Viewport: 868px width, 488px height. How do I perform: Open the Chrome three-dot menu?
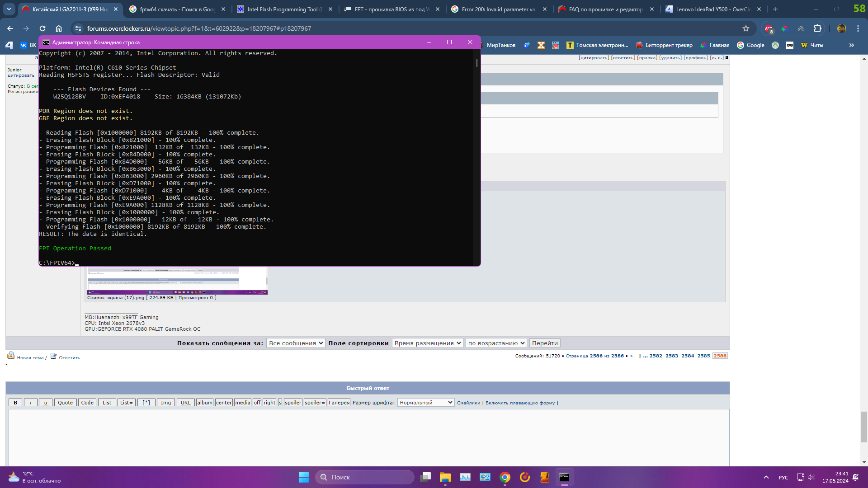click(x=858, y=28)
